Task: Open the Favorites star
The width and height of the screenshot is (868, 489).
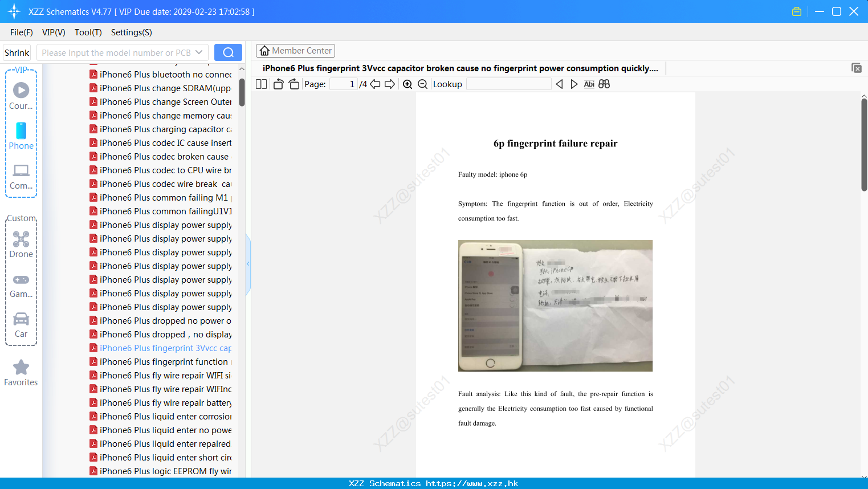Action: click(21, 373)
